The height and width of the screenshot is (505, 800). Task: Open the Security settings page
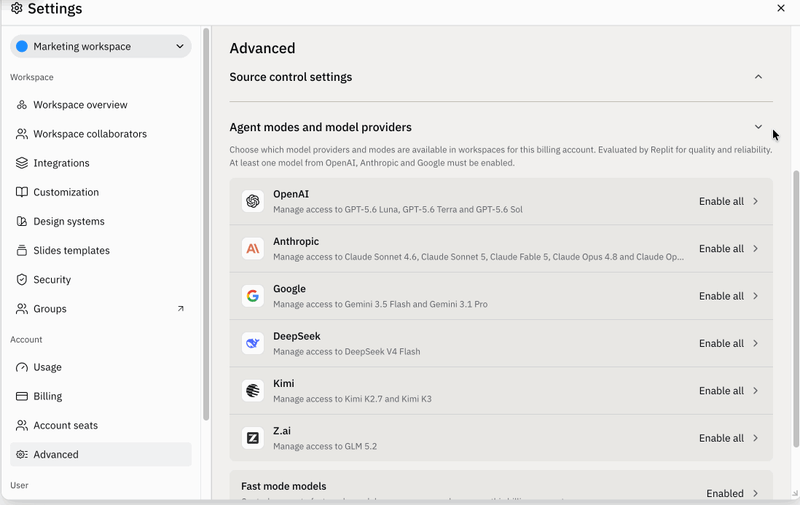101,280
